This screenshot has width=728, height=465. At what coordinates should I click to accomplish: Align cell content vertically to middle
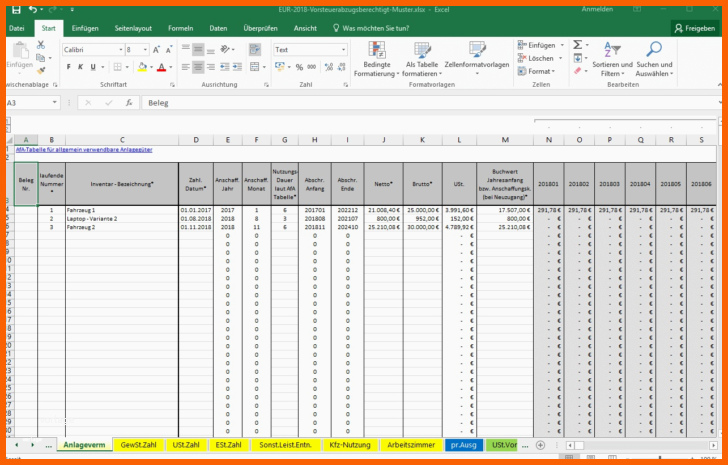pyautogui.click(x=198, y=49)
